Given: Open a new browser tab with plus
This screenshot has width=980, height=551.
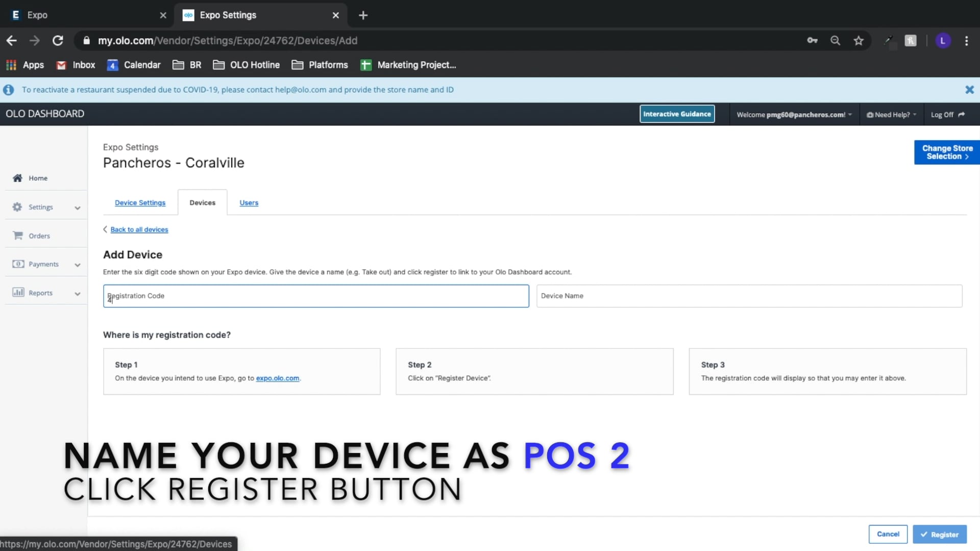Looking at the screenshot, I should 363,15.
